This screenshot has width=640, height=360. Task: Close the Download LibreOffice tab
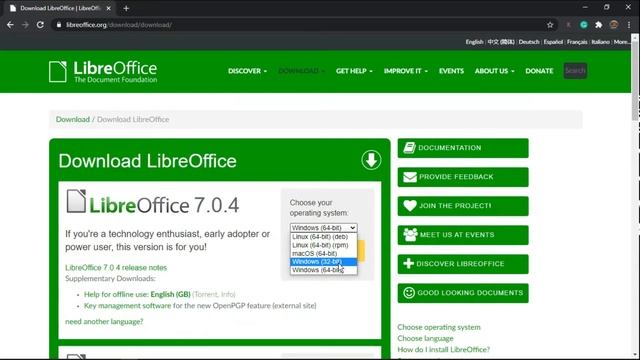[x=108, y=8]
